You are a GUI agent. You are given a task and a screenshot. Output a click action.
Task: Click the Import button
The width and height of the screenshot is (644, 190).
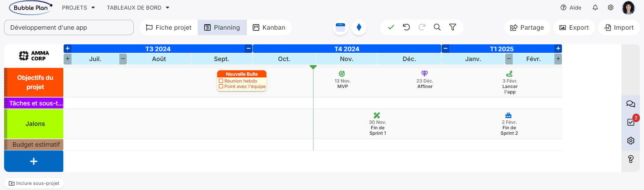pyautogui.click(x=619, y=27)
